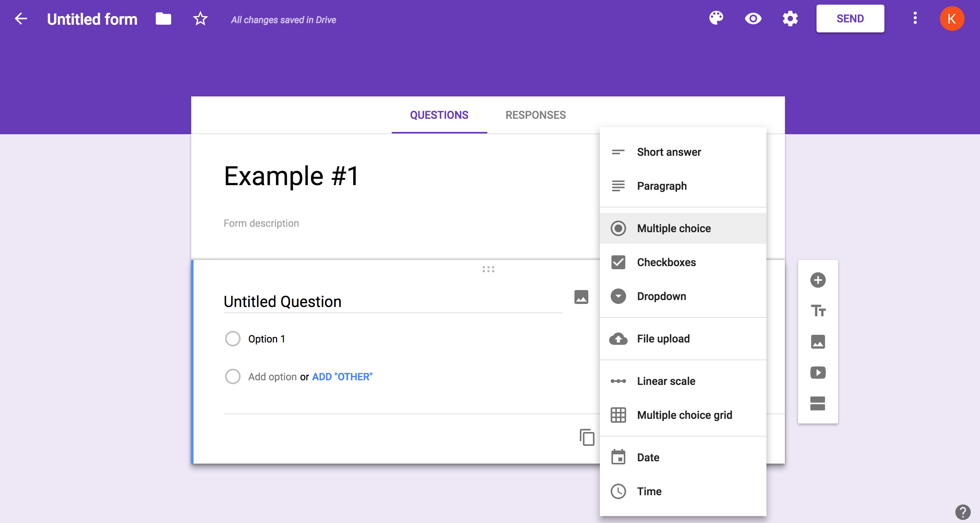Screen dimensions: 980x523
Task: Choose Multiple choice grid question type
Action: [x=683, y=415]
